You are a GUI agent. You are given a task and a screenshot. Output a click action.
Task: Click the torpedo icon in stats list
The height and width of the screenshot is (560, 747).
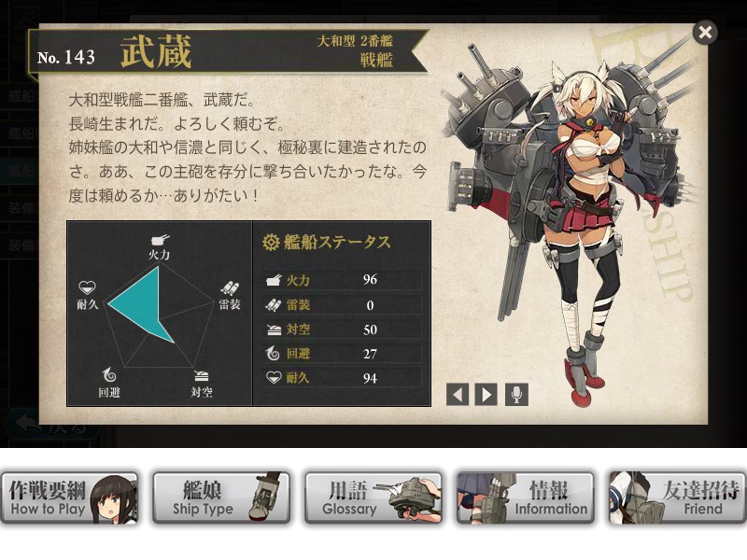point(274,305)
